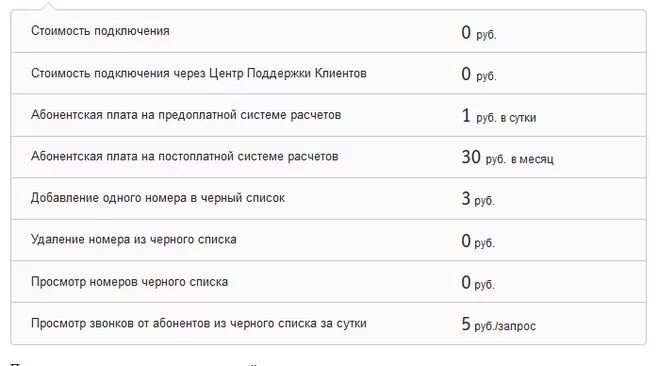The height and width of the screenshot is (366, 659).
Task: Click the '1 руб. в сутки' value
Action: (x=499, y=116)
